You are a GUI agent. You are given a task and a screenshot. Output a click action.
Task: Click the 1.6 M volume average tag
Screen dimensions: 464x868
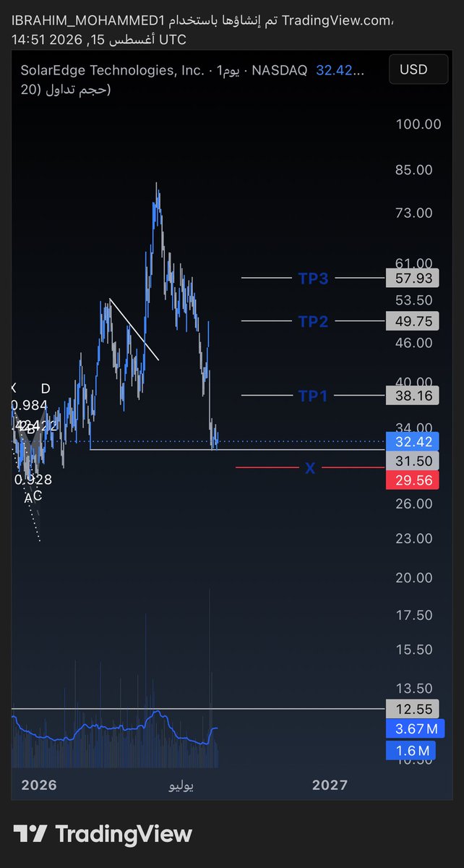[413, 751]
